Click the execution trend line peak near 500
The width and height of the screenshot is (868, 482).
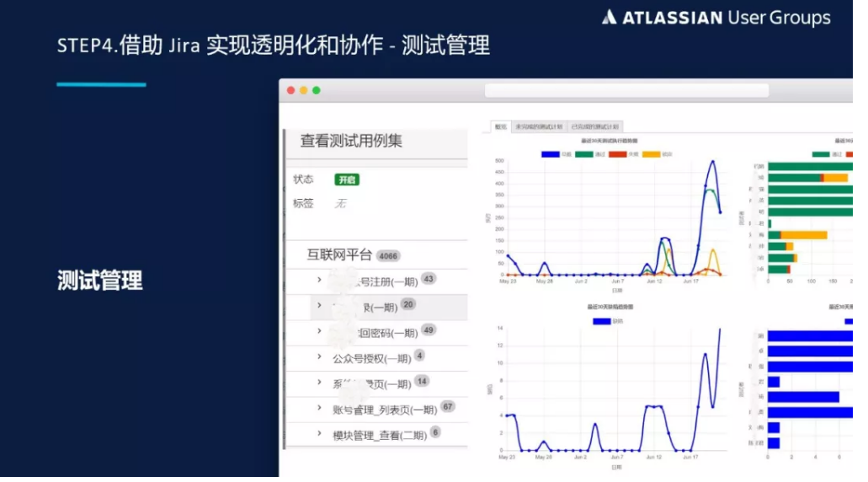click(x=713, y=162)
